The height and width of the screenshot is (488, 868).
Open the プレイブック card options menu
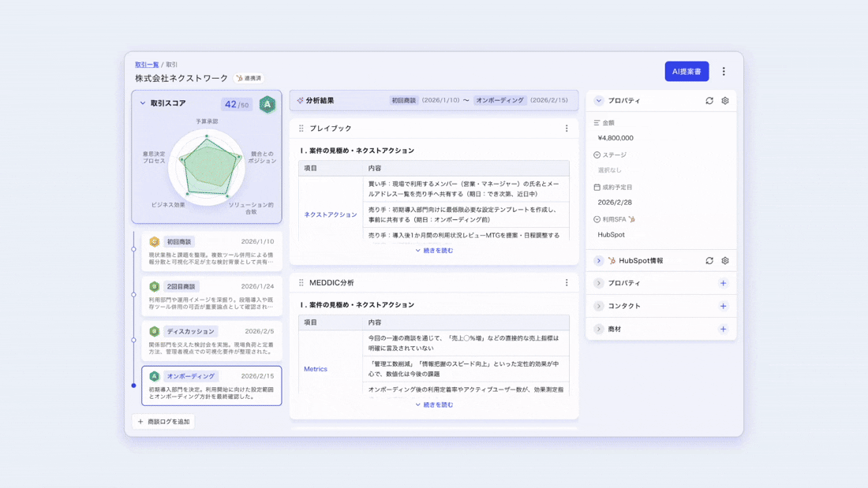tap(567, 129)
